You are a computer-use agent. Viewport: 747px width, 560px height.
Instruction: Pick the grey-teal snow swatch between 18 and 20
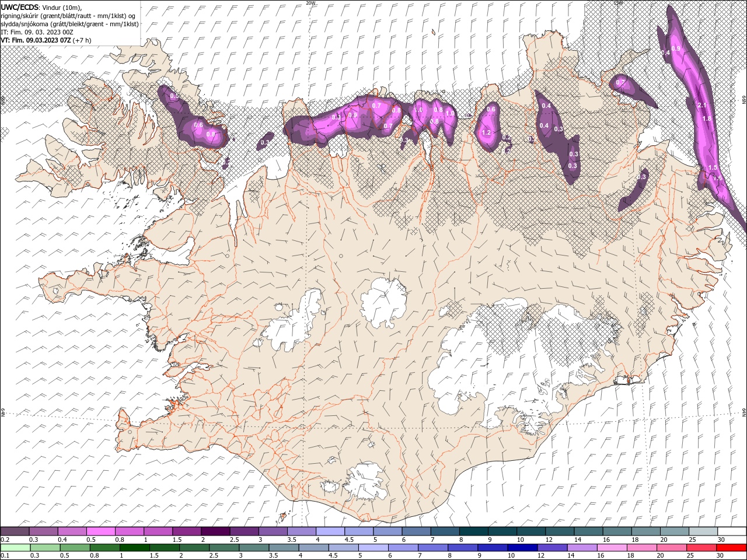(x=646, y=531)
